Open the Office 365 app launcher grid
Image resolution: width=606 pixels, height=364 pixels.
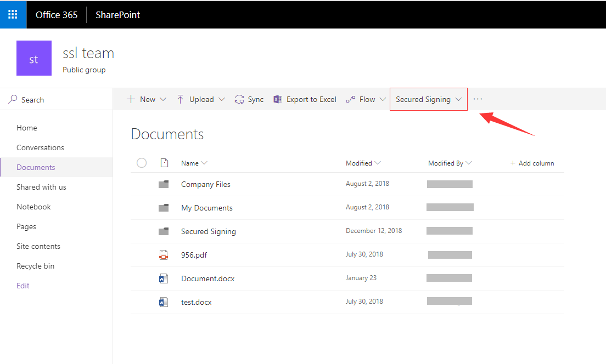tap(12, 14)
